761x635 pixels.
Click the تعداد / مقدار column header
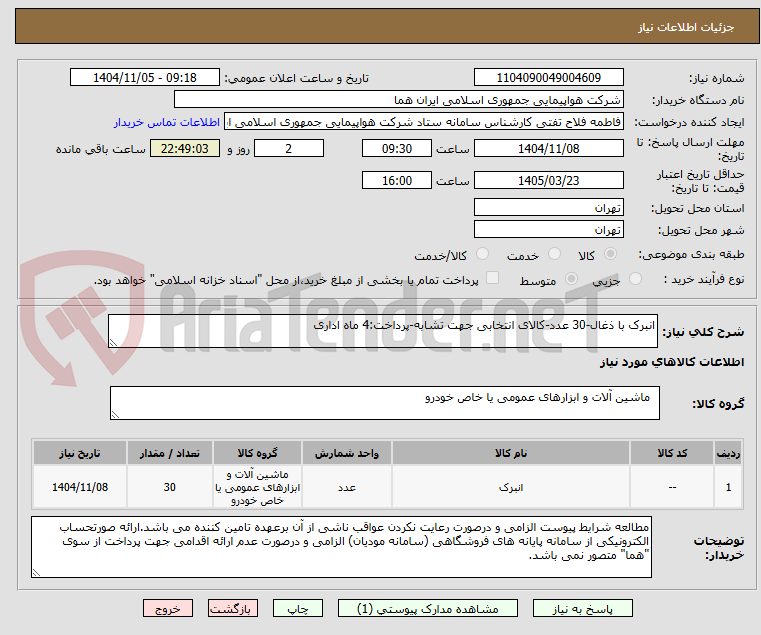click(x=169, y=453)
